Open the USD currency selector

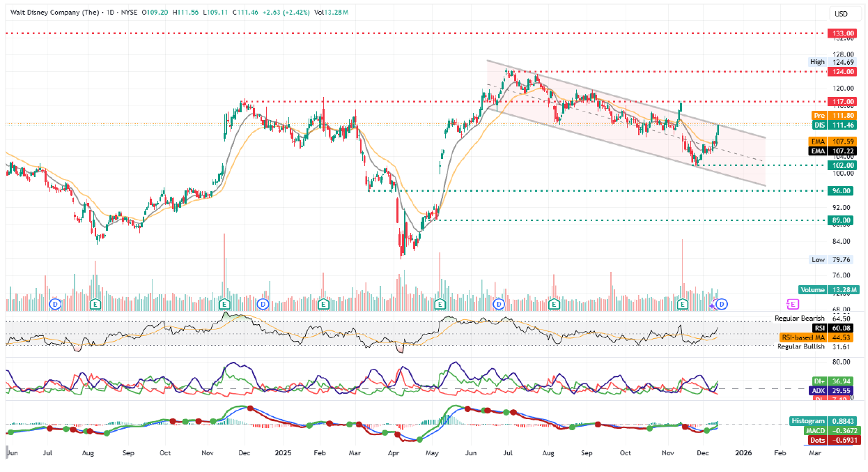tap(841, 13)
